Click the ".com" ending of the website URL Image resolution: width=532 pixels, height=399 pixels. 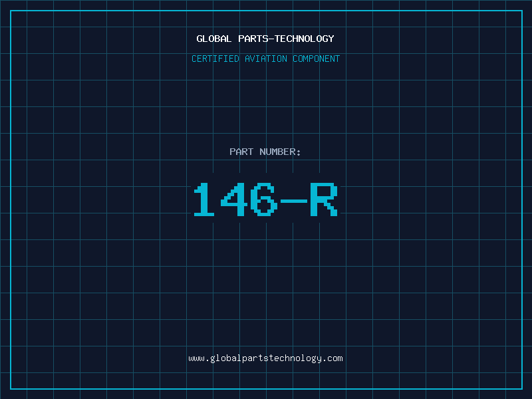(x=333, y=358)
